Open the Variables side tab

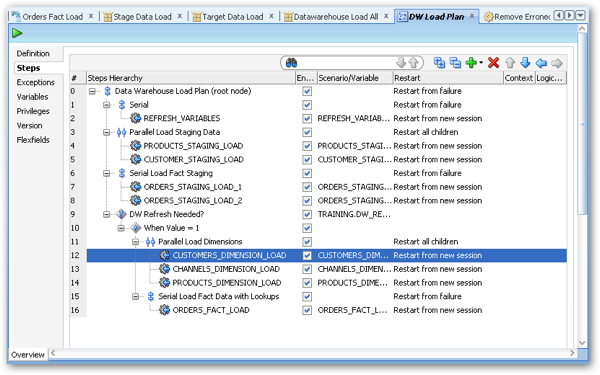tap(32, 97)
